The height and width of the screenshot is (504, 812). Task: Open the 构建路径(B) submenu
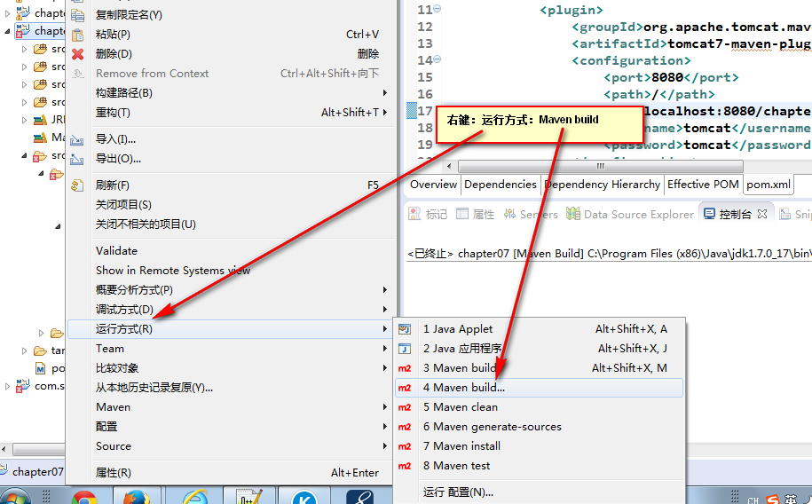click(231, 93)
